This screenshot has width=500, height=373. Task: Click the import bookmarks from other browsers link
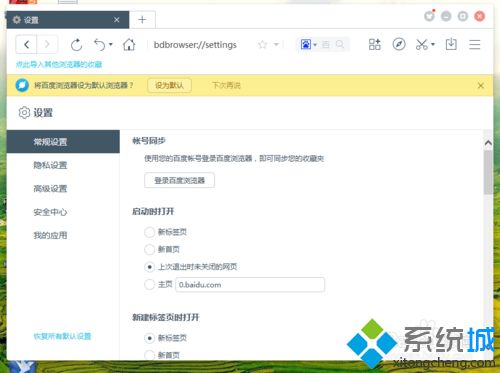point(59,64)
